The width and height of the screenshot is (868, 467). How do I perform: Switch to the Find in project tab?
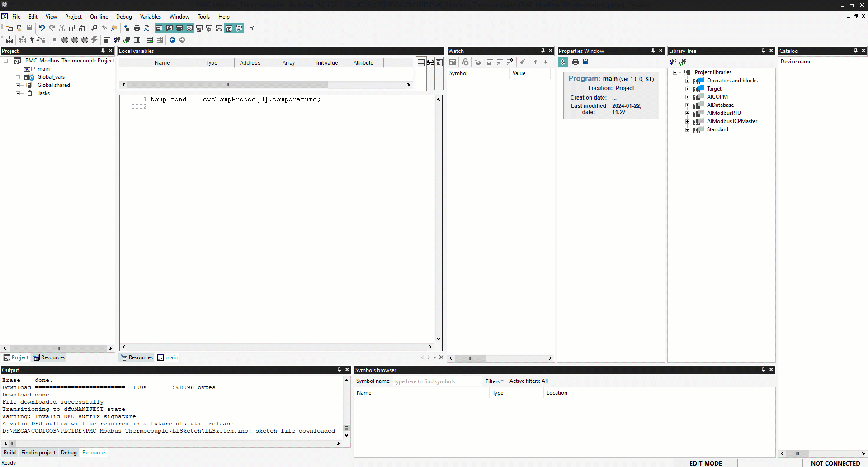point(38,453)
